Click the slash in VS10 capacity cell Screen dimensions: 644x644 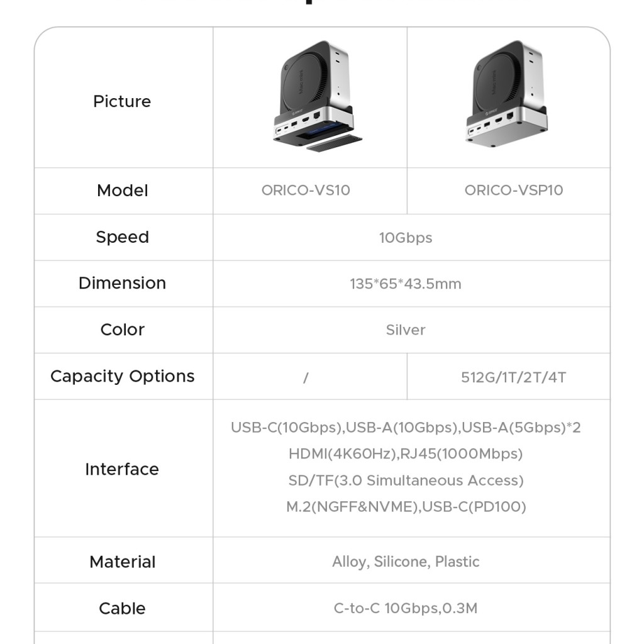pyautogui.click(x=306, y=377)
